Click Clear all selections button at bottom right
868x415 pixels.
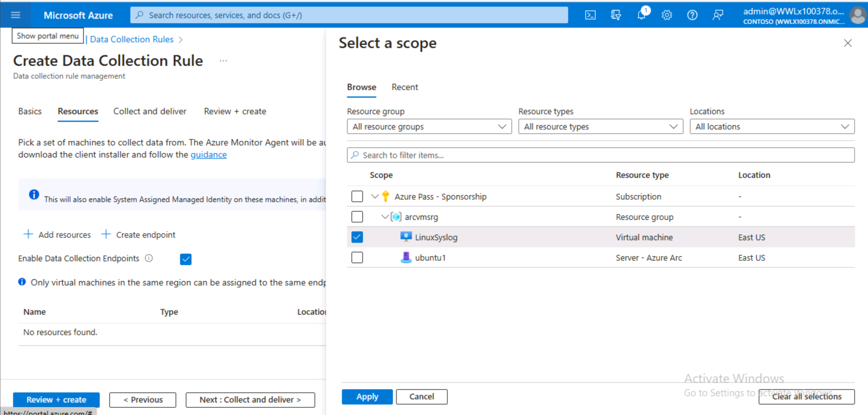click(x=804, y=396)
